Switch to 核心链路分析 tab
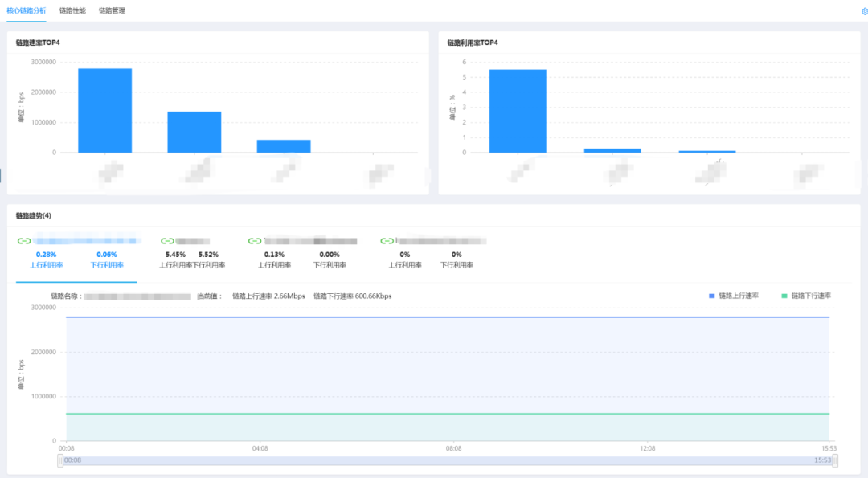The width and height of the screenshot is (868, 478). click(x=26, y=10)
